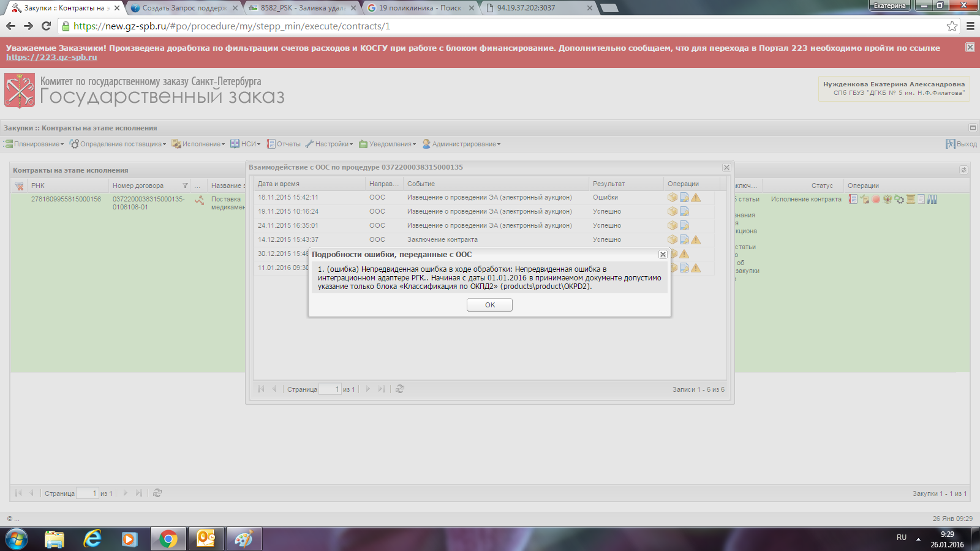Open the Администрирование menu
980x551 pixels.
tap(462, 144)
